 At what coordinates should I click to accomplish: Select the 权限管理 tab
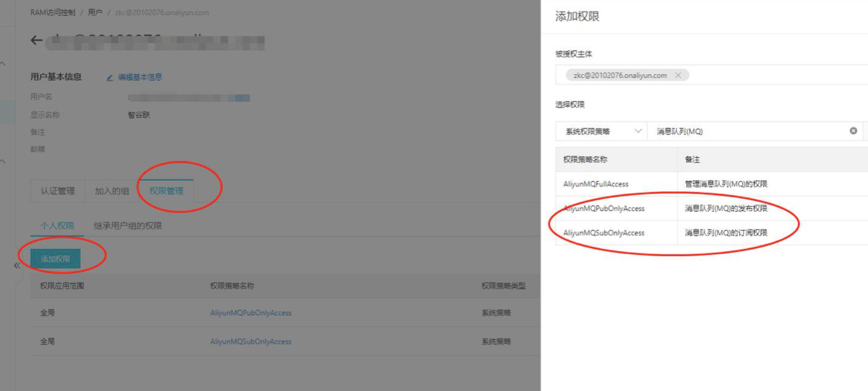167,191
